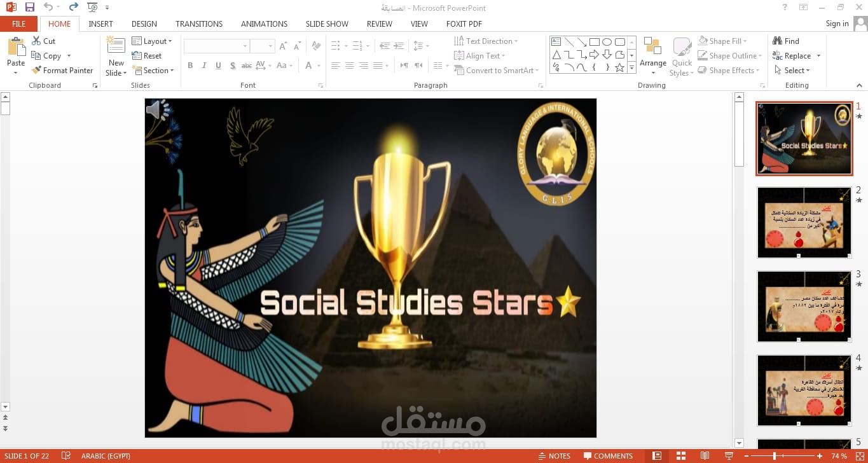Select the Rectangle shape in the shapes gallery
Viewport: 868px width, 463px height.
pyautogui.click(x=594, y=42)
